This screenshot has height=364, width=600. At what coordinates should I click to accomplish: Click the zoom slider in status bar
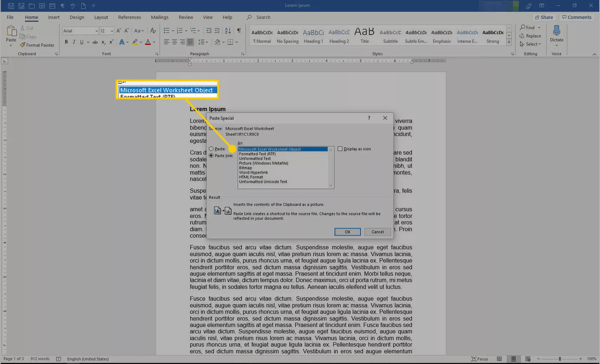tap(560, 359)
